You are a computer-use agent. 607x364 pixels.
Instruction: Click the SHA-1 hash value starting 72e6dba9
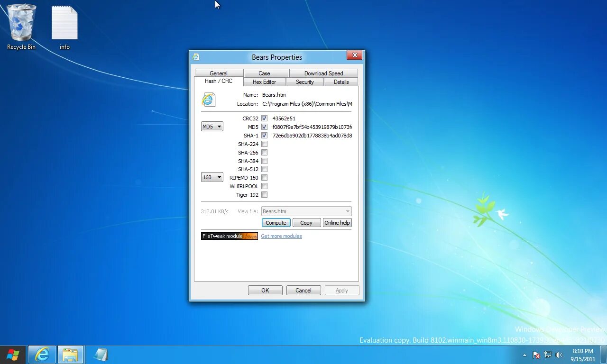click(312, 136)
